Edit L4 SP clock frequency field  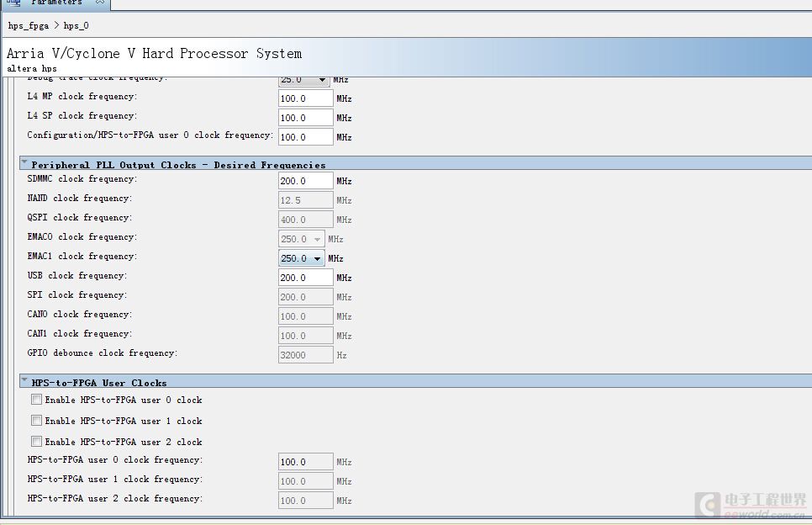pyautogui.click(x=305, y=118)
